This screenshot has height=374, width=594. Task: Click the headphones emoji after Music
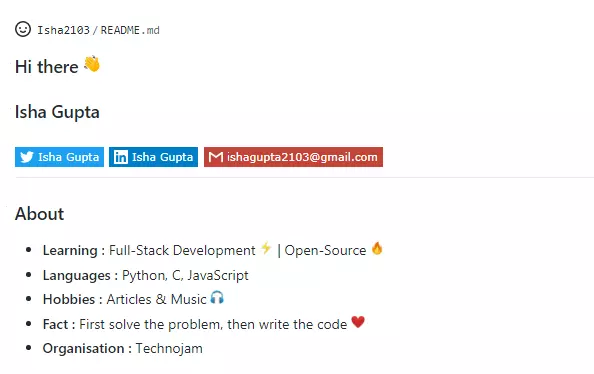point(217,297)
